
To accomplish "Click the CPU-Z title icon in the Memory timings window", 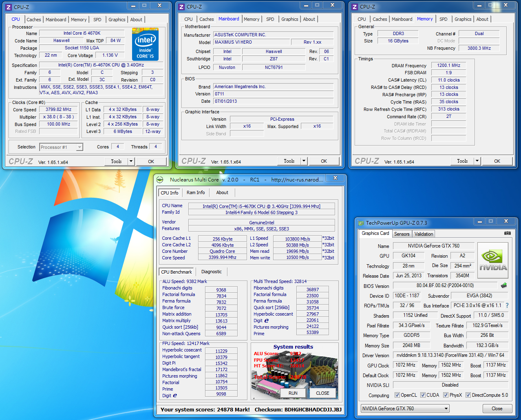I will pyautogui.click(x=355, y=7).
